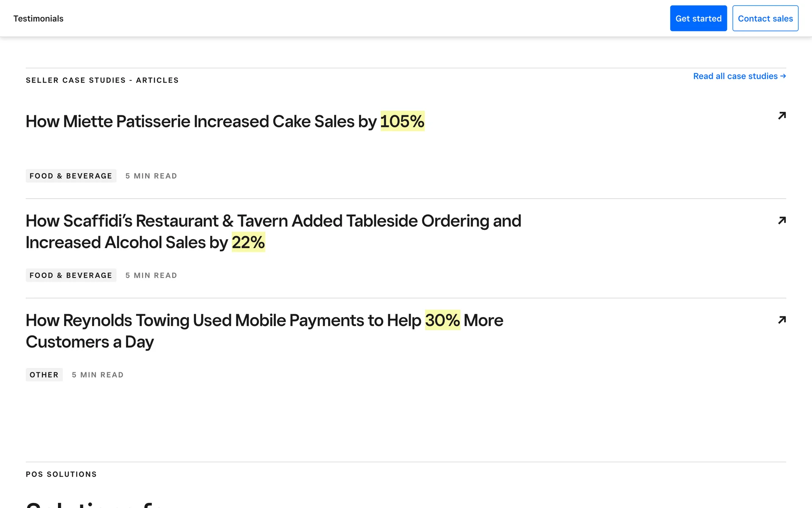Click the "Seller Case Studies - Articles" heading

pyautogui.click(x=102, y=80)
